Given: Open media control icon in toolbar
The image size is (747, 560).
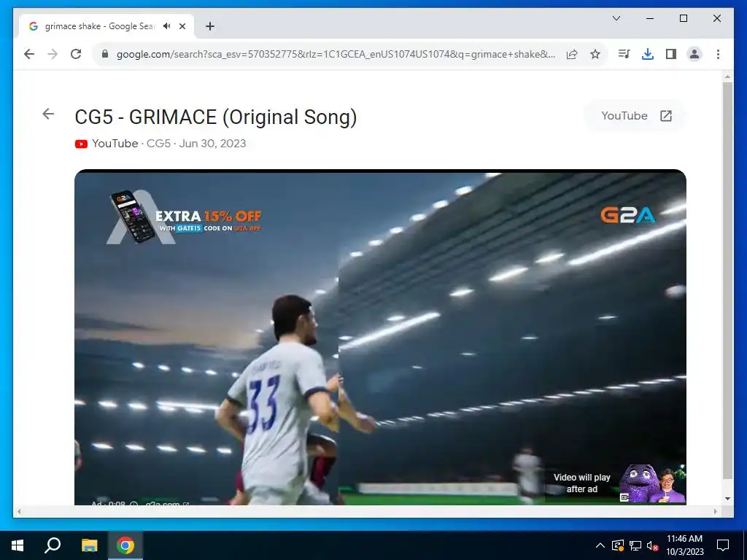Looking at the screenshot, I should (624, 54).
